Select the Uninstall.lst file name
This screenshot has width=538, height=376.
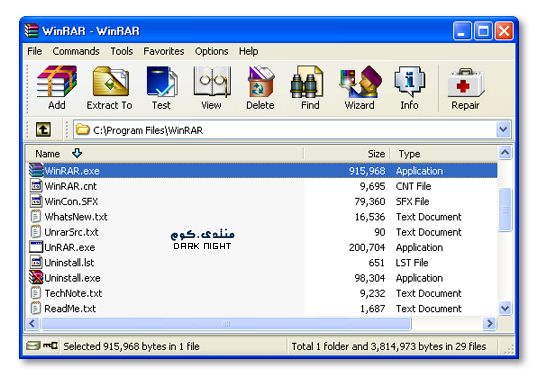tap(69, 262)
